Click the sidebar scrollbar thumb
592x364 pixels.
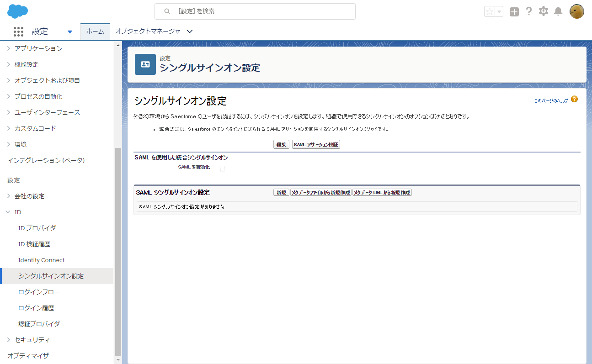[x=118, y=252]
